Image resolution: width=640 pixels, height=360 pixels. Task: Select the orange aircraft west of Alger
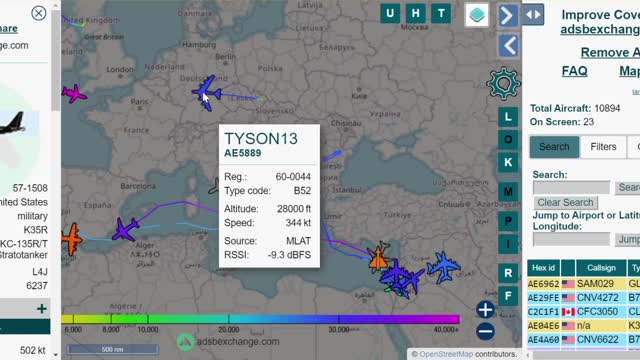pyautogui.click(x=72, y=239)
